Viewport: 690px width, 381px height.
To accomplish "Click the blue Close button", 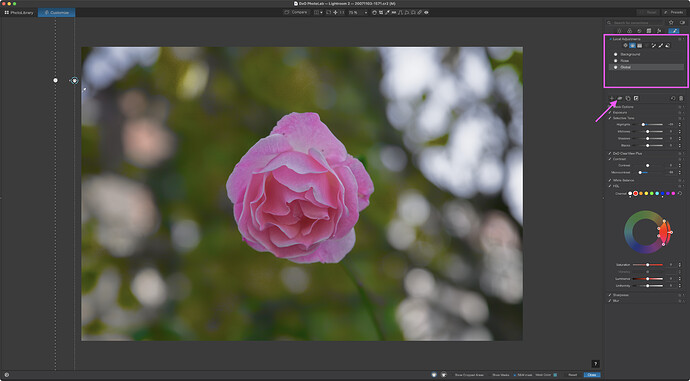I will [x=592, y=375].
